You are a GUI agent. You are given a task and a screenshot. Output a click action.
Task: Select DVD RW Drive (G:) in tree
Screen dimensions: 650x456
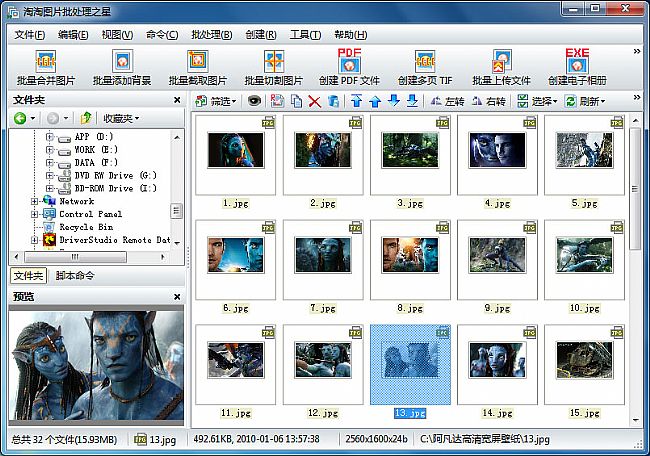[x=115, y=175]
